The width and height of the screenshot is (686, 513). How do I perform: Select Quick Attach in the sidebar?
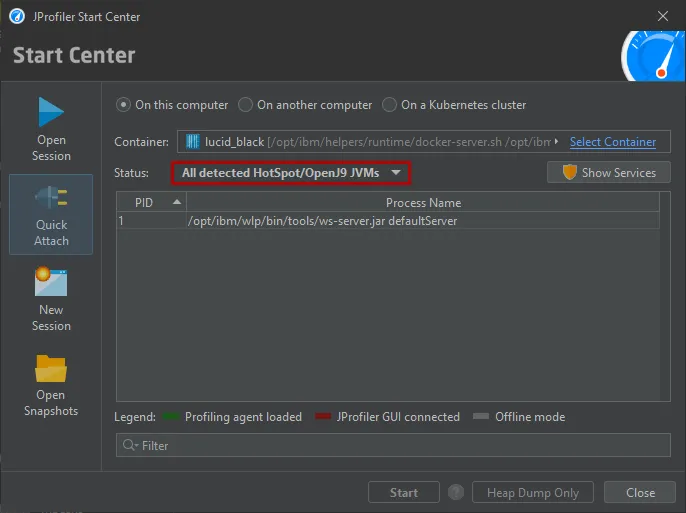[x=51, y=214]
